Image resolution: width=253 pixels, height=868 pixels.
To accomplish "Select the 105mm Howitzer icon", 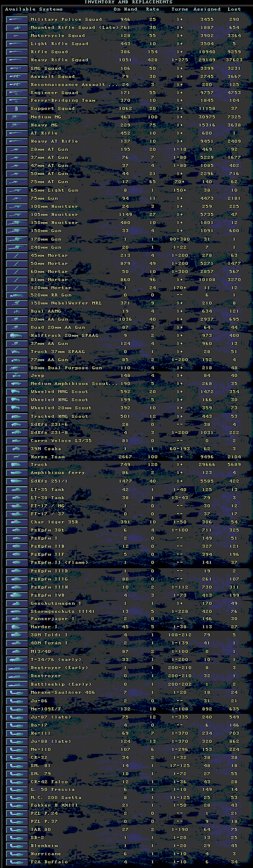I will pyautogui.click(x=17, y=215).
